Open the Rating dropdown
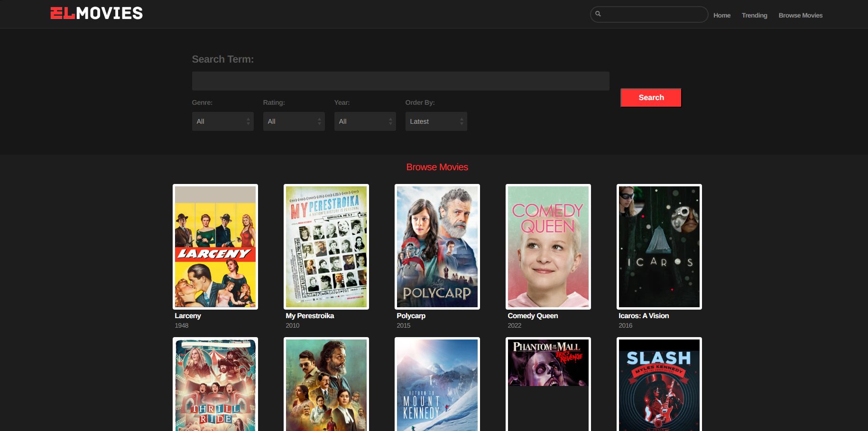 (x=294, y=121)
